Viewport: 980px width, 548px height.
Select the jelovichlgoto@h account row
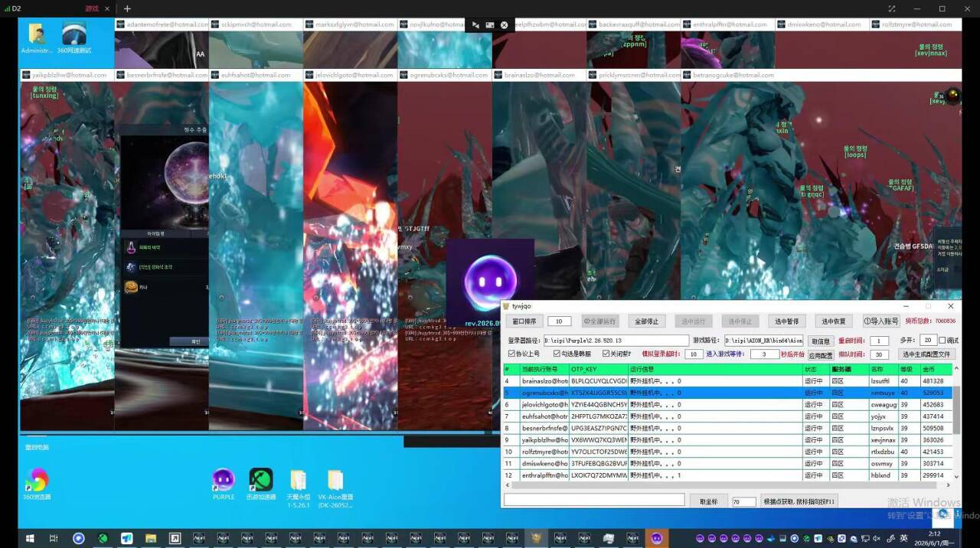[x=727, y=404]
